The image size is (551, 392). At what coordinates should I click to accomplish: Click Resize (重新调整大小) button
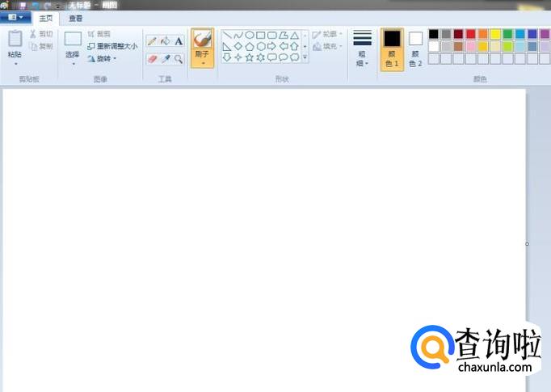(112, 46)
